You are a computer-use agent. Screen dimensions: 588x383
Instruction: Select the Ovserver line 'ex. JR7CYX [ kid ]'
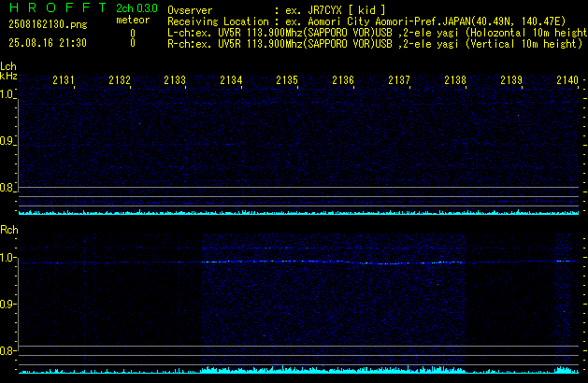pyautogui.click(x=336, y=10)
